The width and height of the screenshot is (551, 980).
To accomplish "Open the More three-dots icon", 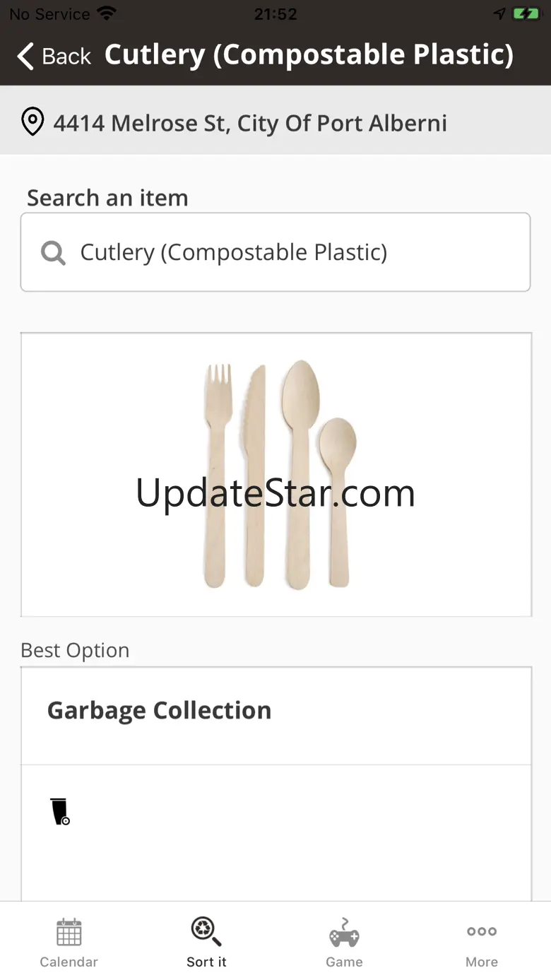I will pos(482,931).
